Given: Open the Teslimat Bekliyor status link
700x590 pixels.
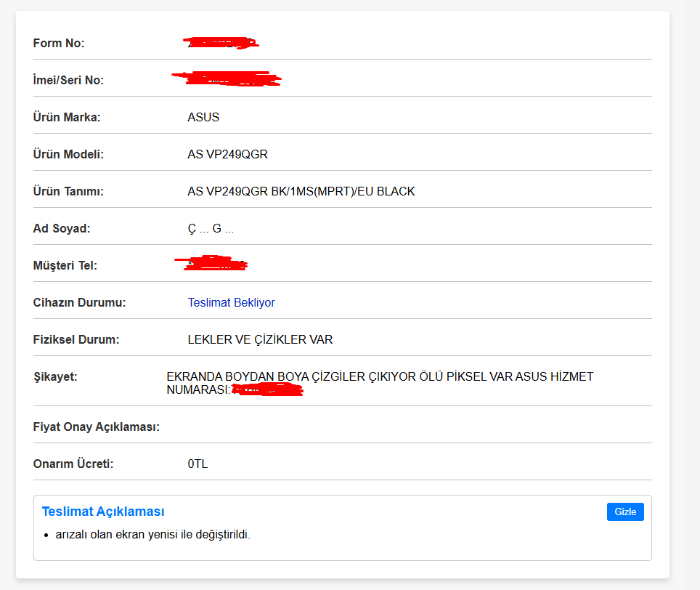Looking at the screenshot, I should point(231,303).
